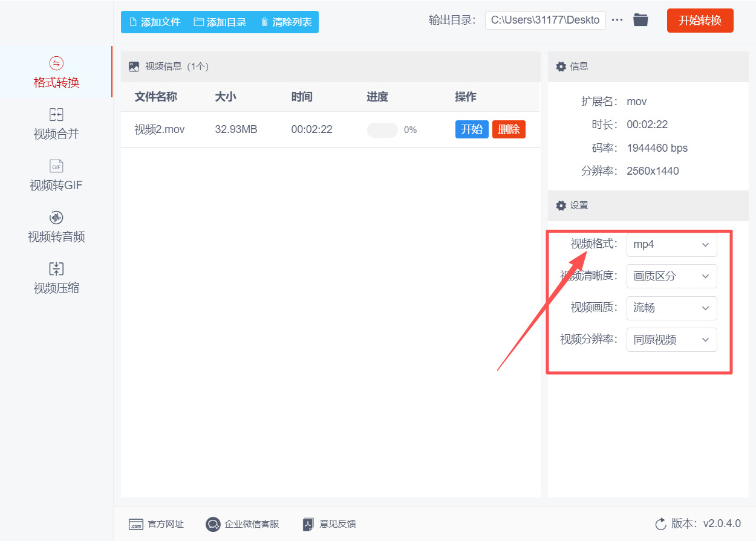This screenshot has height=541, width=756.
Task: Open the 视频格式 dropdown showing mp4
Action: [671, 244]
